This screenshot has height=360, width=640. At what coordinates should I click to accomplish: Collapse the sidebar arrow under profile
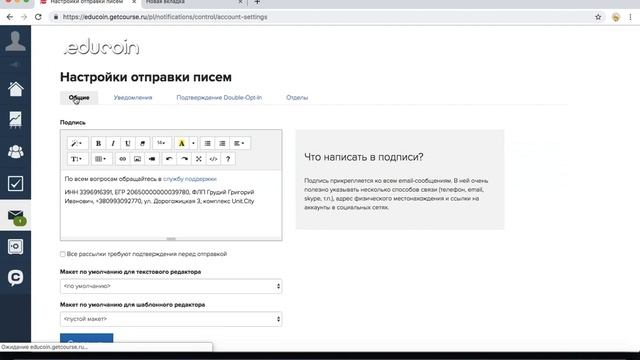(15, 64)
